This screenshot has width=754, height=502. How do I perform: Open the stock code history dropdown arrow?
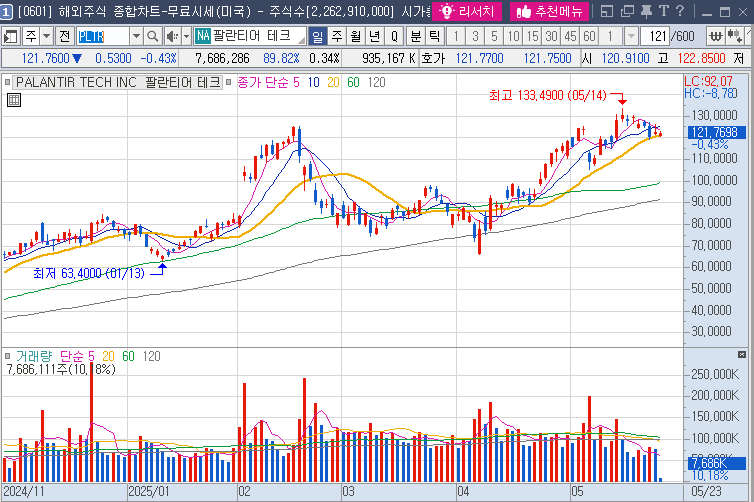click(136, 36)
